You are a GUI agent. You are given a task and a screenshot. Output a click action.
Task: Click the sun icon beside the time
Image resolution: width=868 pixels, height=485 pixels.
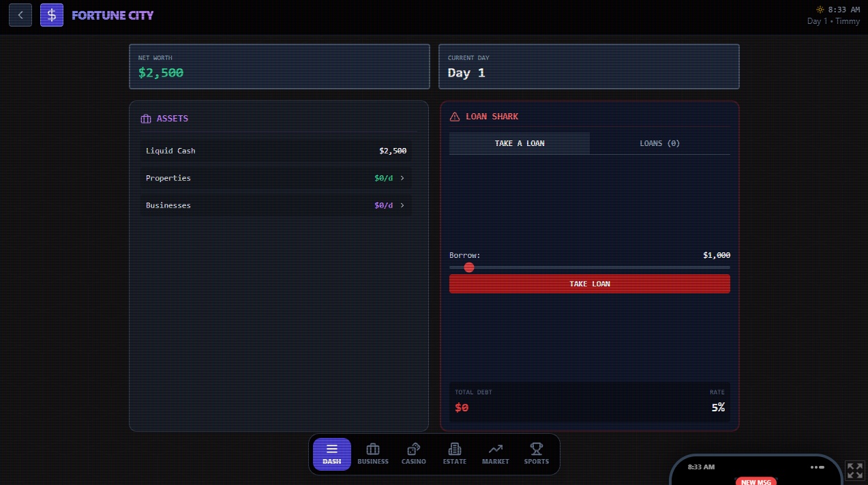[820, 10]
